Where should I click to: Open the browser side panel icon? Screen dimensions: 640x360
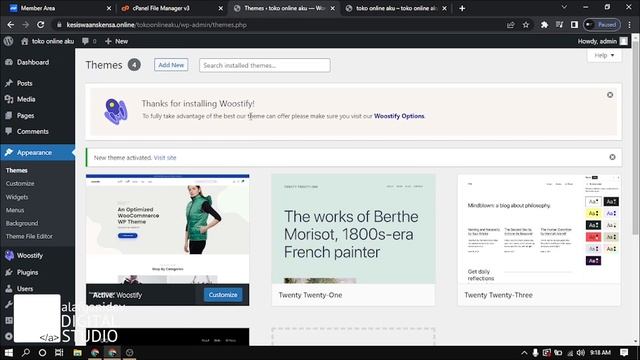click(x=574, y=25)
